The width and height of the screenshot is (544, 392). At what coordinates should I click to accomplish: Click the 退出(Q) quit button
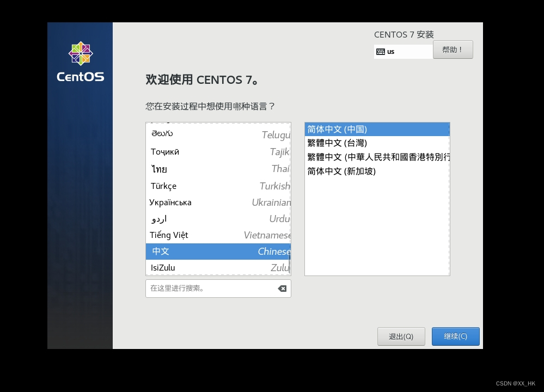click(401, 336)
